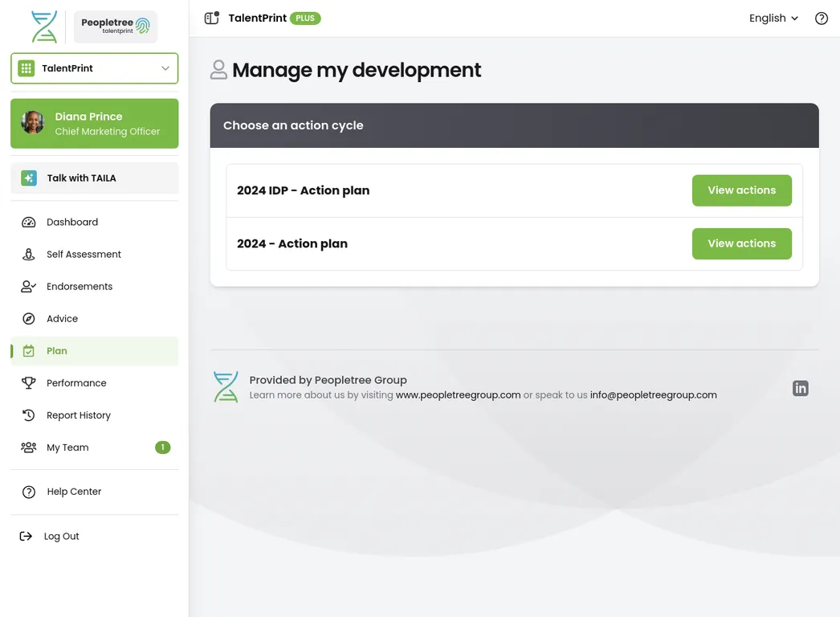Open the TalentPrint app switcher dropdown

[x=94, y=68]
